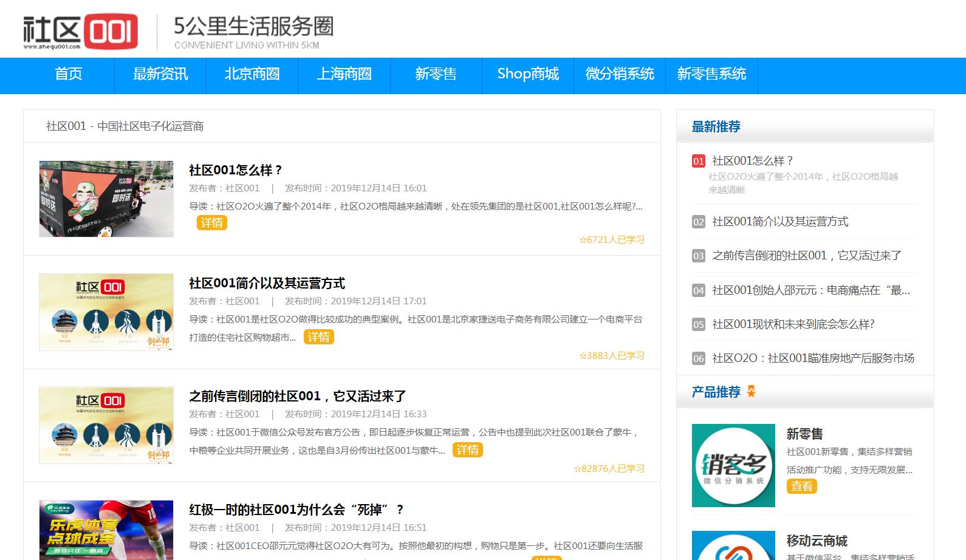Click the delivery truck article thumbnail
This screenshot has width=966, height=560.
coord(106,199)
